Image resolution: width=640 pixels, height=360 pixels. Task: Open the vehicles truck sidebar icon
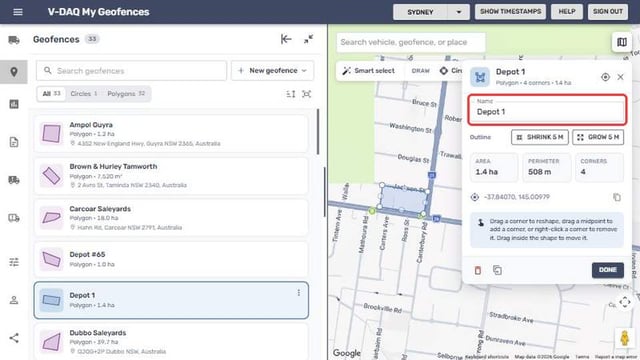[14, 40]
